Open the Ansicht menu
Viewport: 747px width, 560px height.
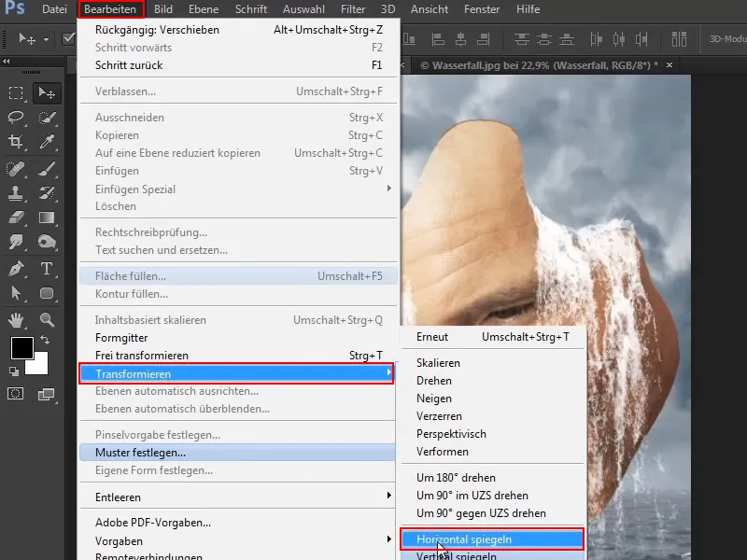pyautogui.click(x=430, y=9)
